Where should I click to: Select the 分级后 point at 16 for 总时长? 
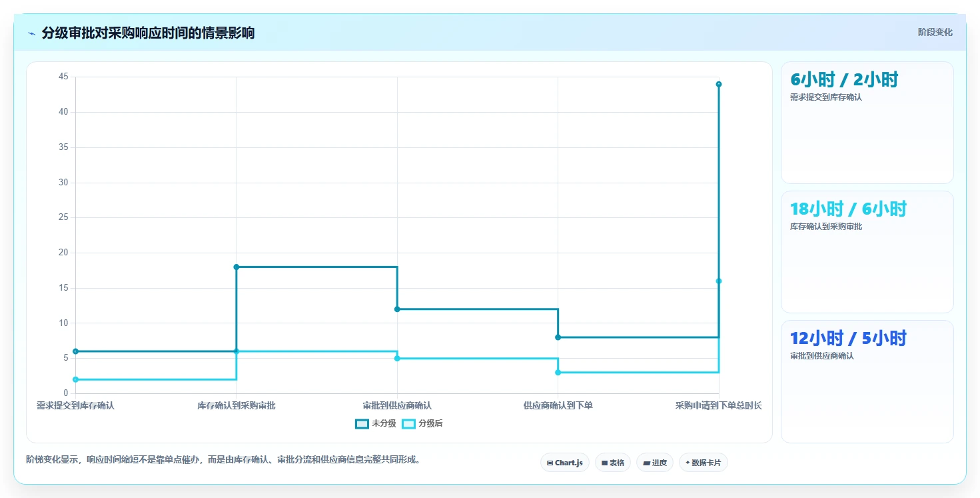719,281
